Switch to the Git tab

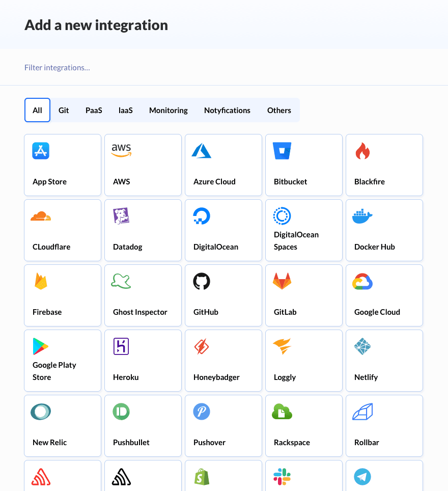click(64, 110)
